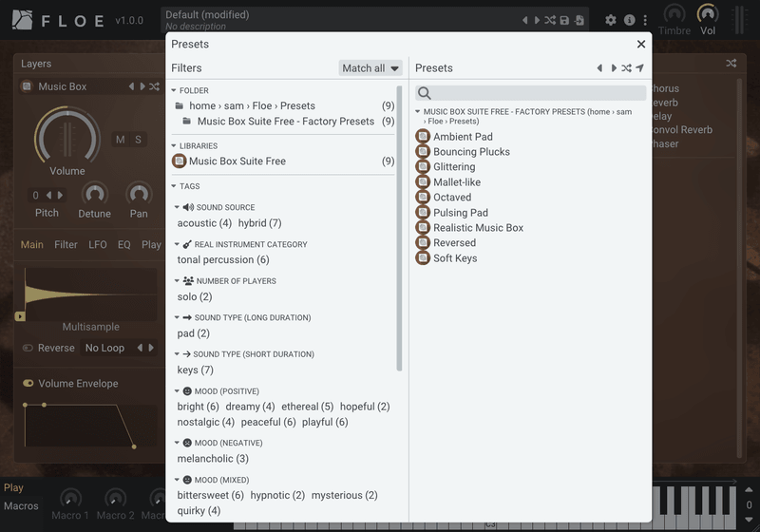
Task: Click shuffle preset icon in top bar
Action: (550, 20)
